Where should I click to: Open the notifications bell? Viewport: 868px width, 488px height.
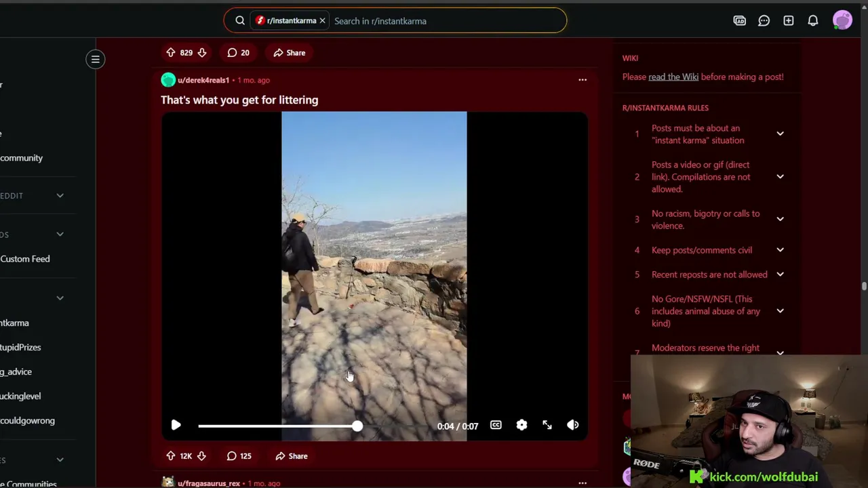coord(812,21)
